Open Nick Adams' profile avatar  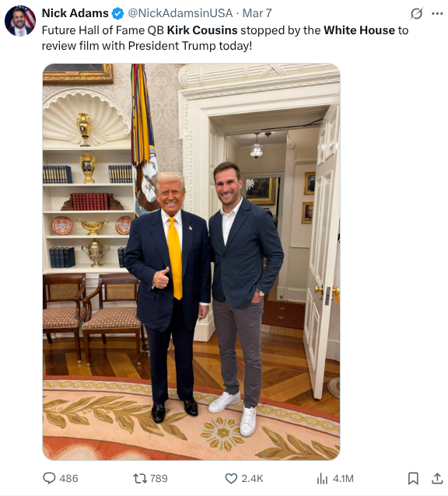pyautogui.click(x=20, y=21)
